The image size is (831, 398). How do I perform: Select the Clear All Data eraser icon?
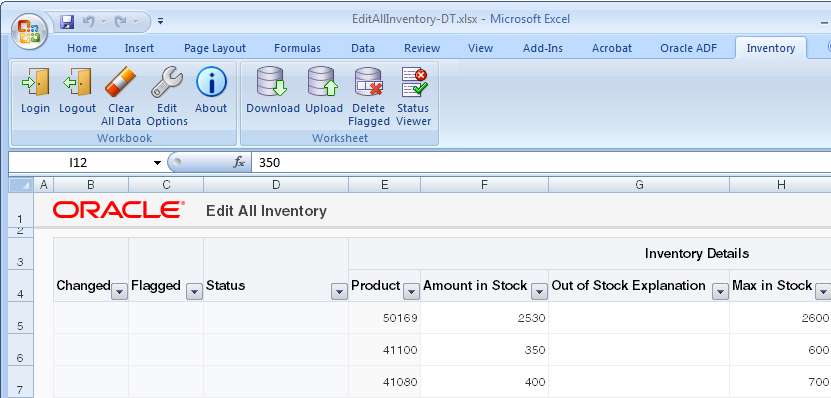[x=121, y=83]
